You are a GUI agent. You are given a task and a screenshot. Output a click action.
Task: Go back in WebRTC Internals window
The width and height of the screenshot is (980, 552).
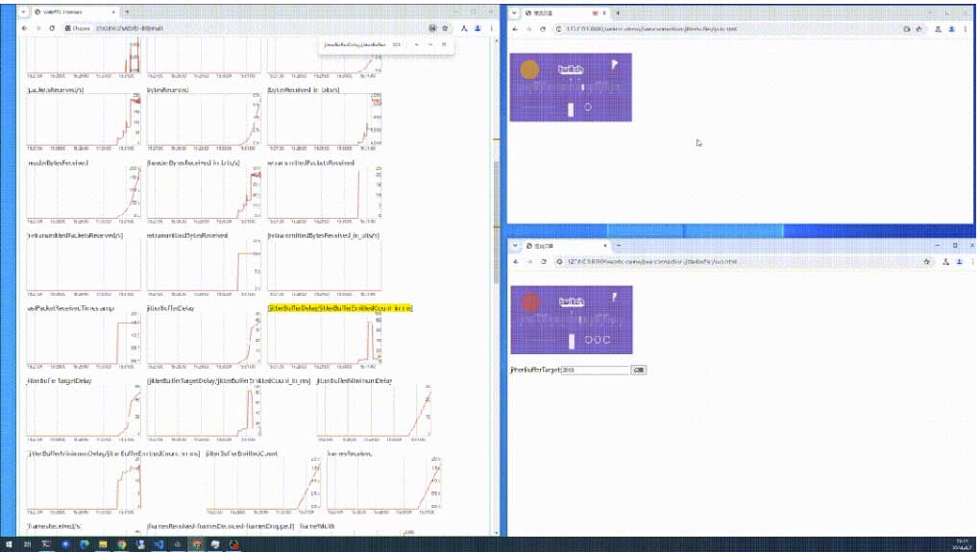(25, 29)
